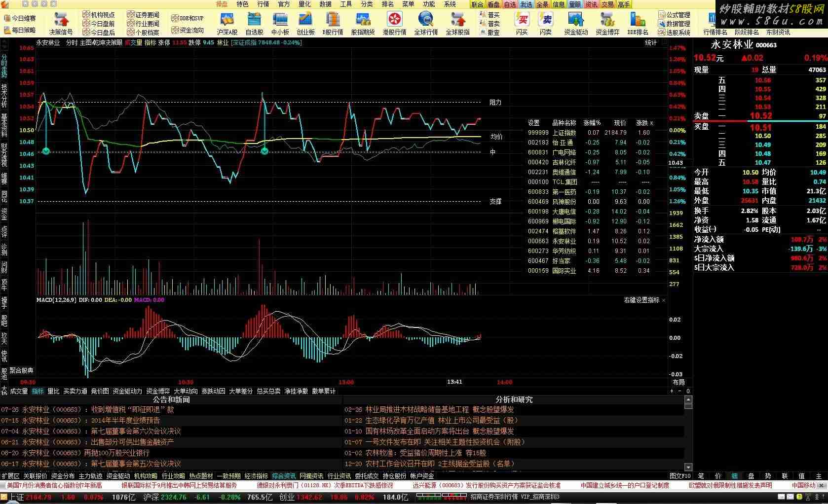Screen dimensions: 828x504
Task: Open the 港股行情 Hong Kong quotes icon
Action: [394, 23]
